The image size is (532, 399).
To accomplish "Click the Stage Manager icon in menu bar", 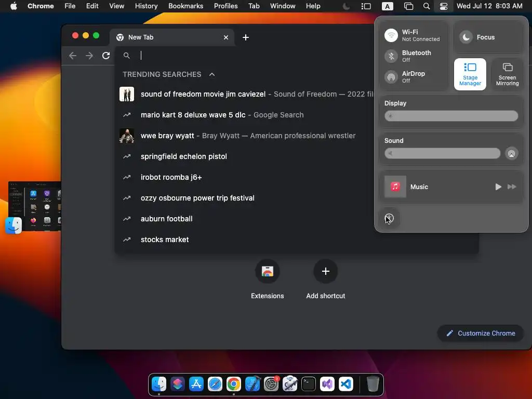I will point(366,6).
